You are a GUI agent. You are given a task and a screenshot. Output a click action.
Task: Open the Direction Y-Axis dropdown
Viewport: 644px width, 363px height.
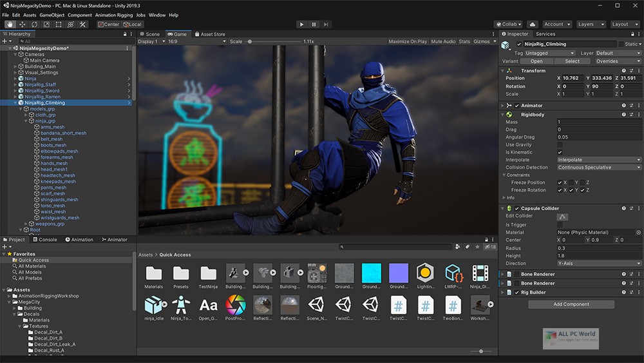click(599, 264)
